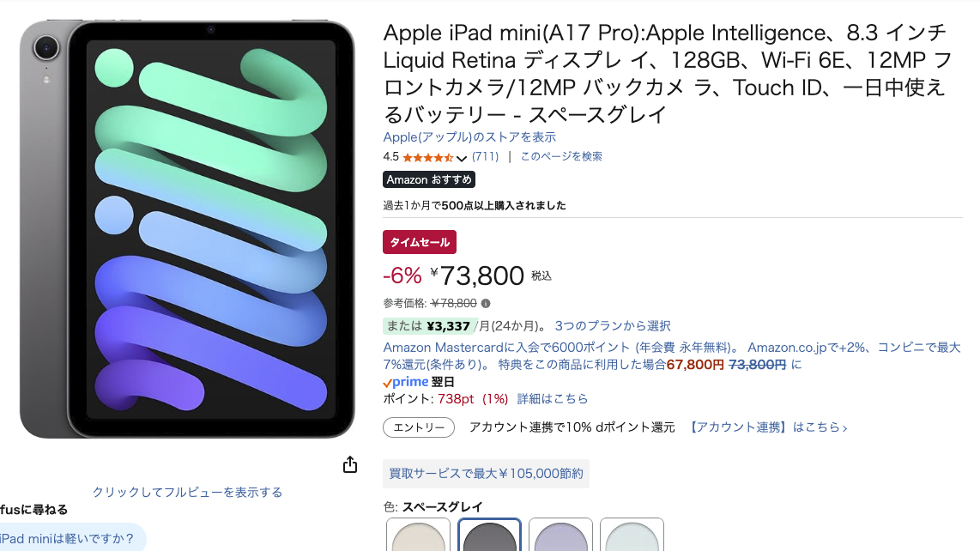Open the 711 reviews count link

(486, 156)
